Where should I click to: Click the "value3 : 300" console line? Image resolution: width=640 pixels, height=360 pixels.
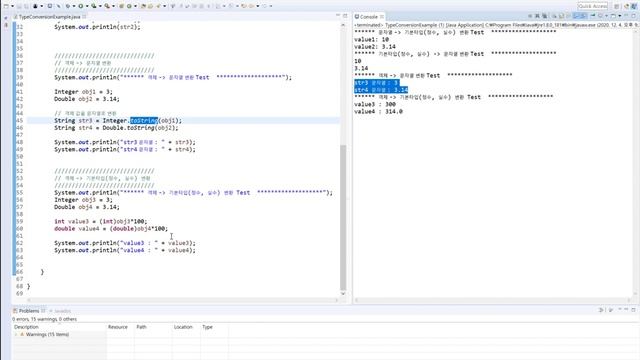pyautogui.click(x=375, y=104)
